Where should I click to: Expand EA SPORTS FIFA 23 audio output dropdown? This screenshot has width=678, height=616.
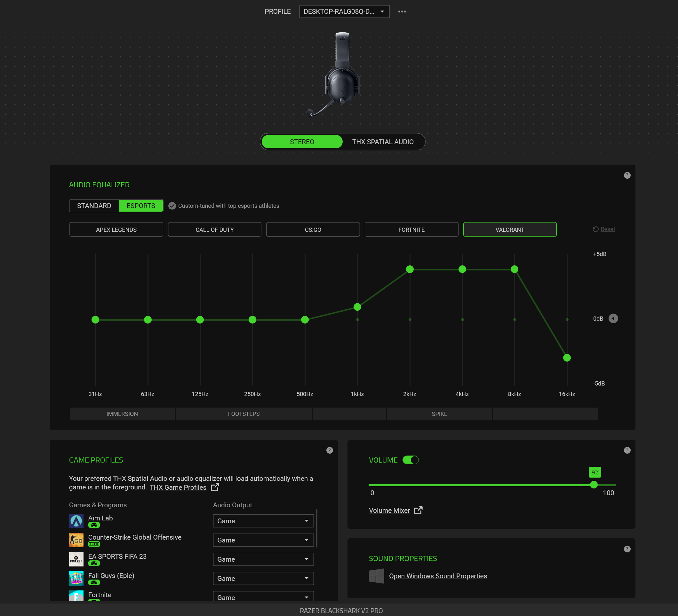click(263, 559)
